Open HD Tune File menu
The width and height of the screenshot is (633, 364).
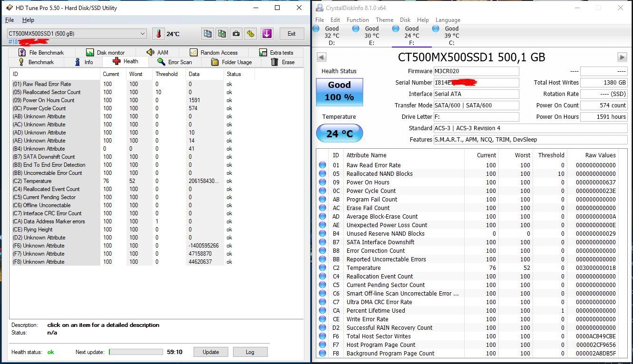(x=10, y=20)
